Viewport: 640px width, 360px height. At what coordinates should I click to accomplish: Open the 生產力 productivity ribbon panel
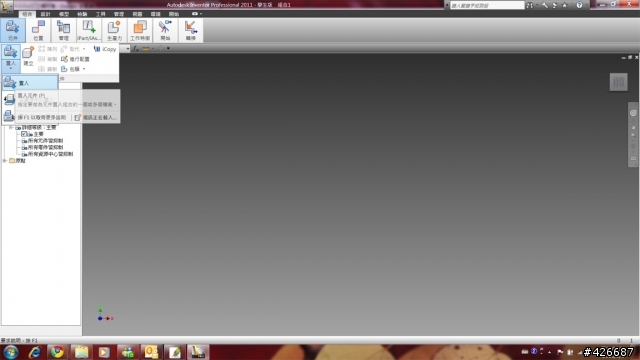click(x=114, y=30)
